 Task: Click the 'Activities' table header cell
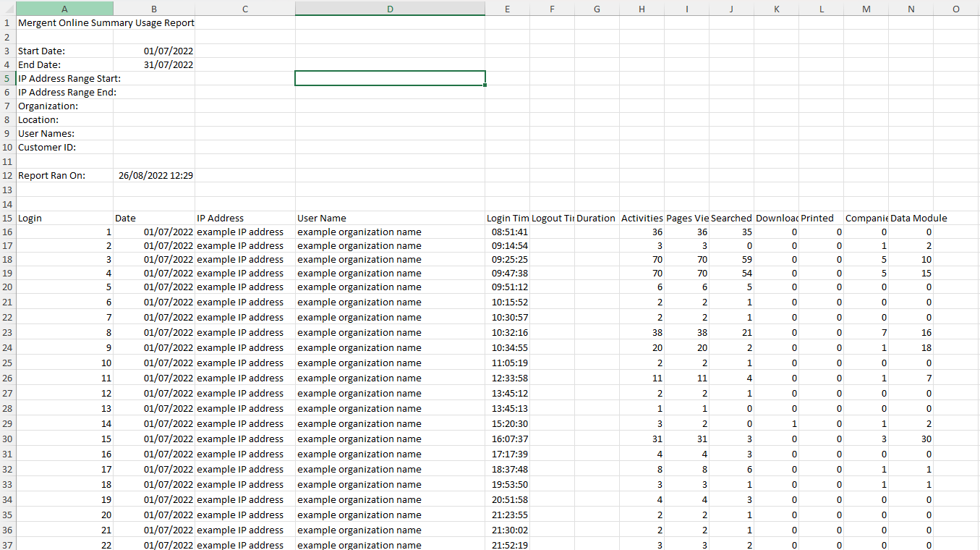[642, 218]
